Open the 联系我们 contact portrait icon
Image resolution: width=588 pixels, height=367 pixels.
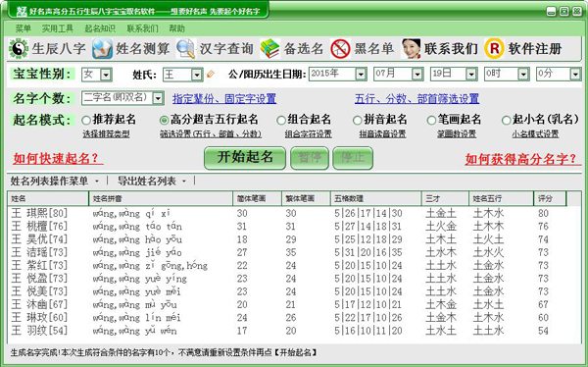(411, 49)
